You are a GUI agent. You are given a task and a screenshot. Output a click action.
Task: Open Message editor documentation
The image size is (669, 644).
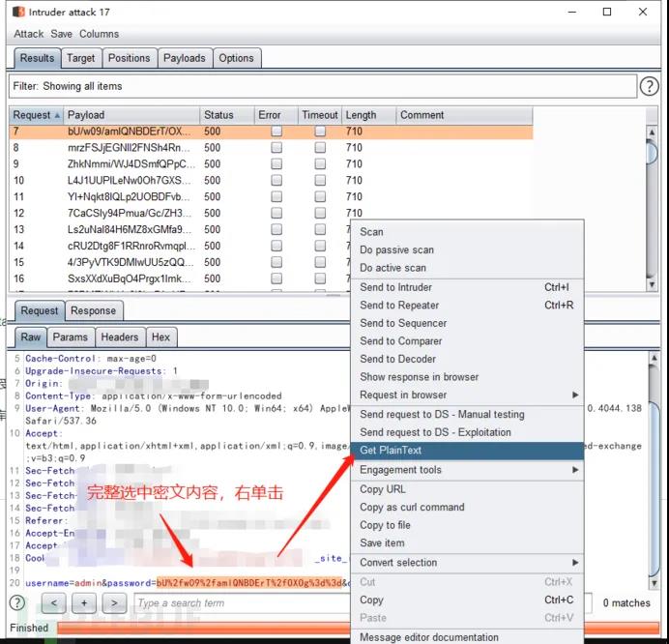pyautogui.click(x=467, y=636)
